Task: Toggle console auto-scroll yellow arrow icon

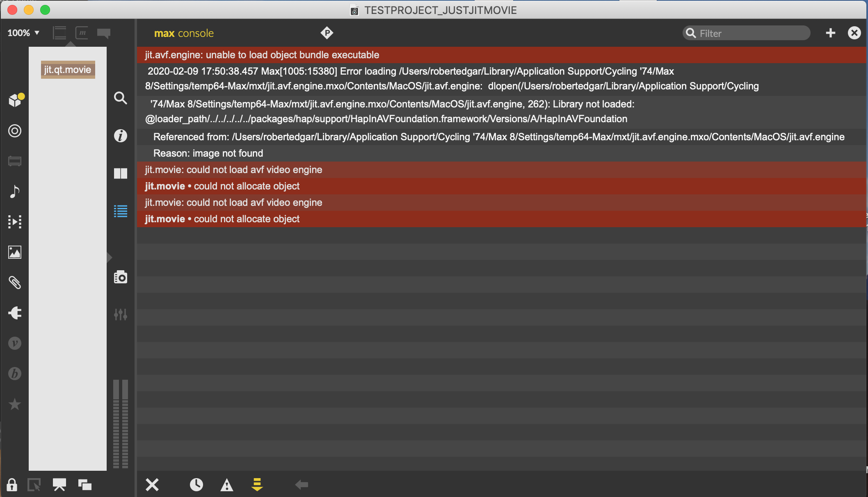Action: tap(257, 485)
